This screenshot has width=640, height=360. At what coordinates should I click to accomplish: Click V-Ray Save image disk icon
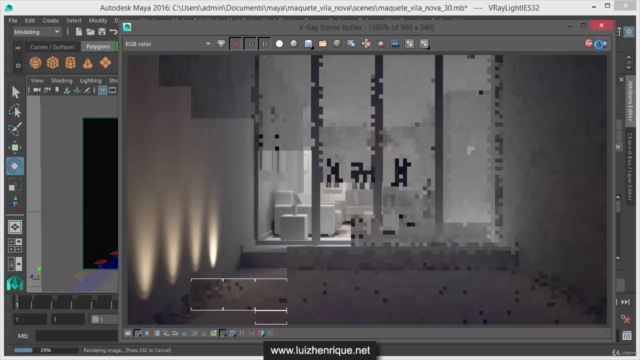309,44
